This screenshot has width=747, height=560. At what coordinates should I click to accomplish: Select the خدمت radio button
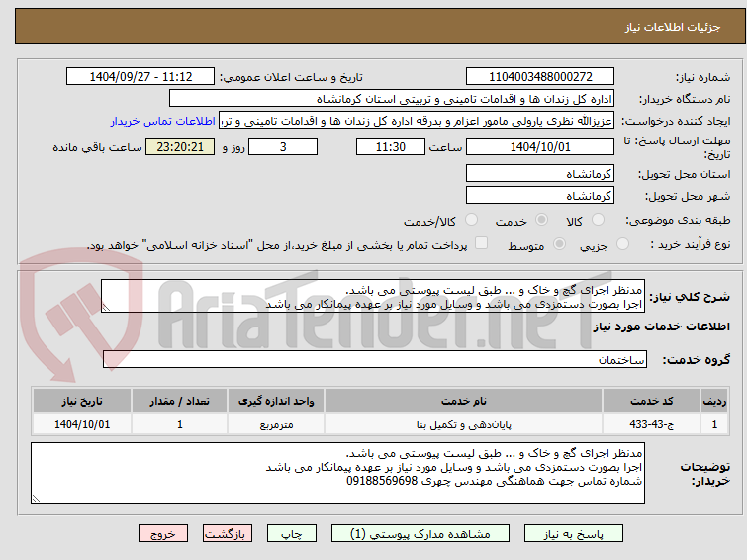(x=541, y=220)
